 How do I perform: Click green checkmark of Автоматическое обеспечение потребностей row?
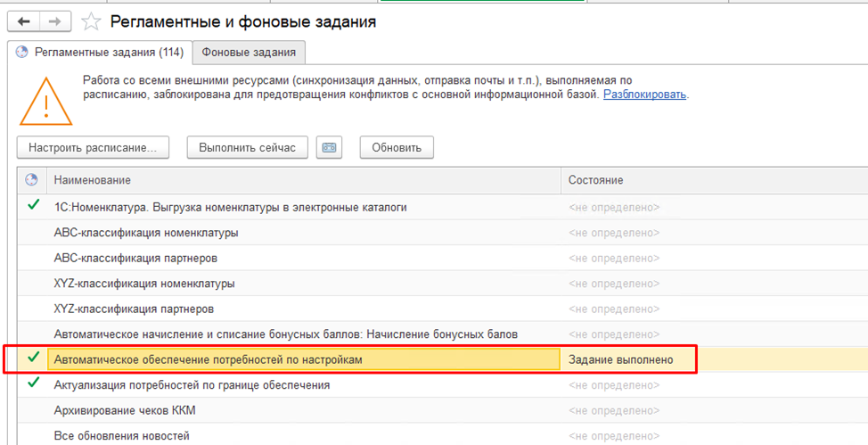coord(33,358)
